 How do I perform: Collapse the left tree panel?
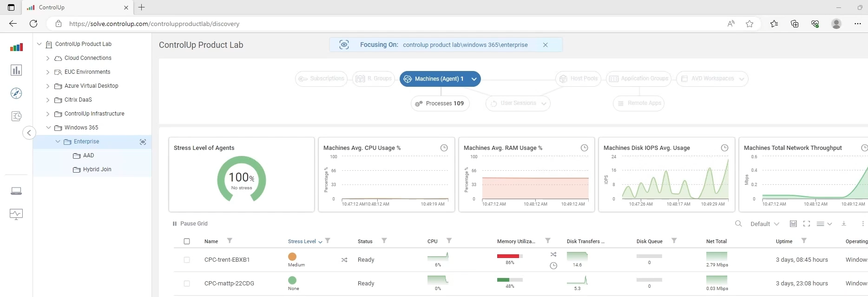point(29,133)
